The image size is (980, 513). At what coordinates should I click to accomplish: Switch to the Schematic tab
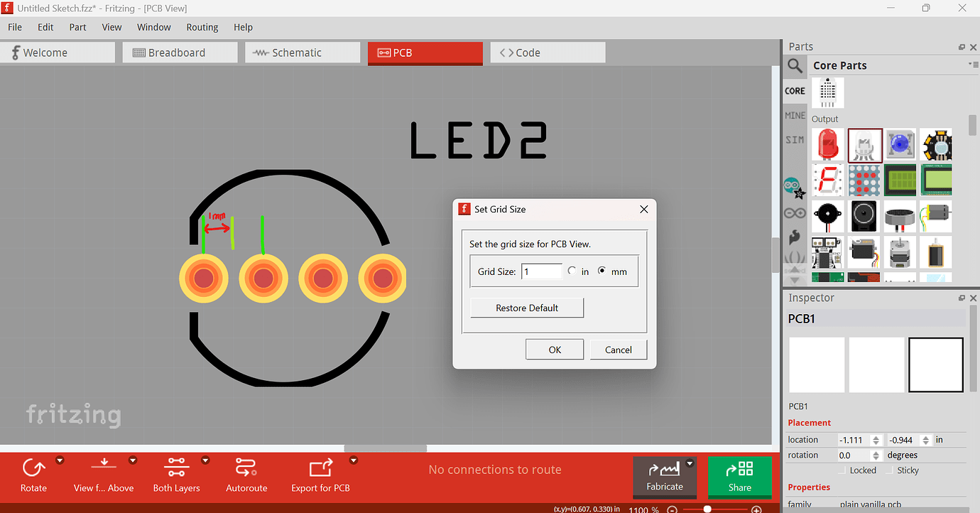coord(303,53)
